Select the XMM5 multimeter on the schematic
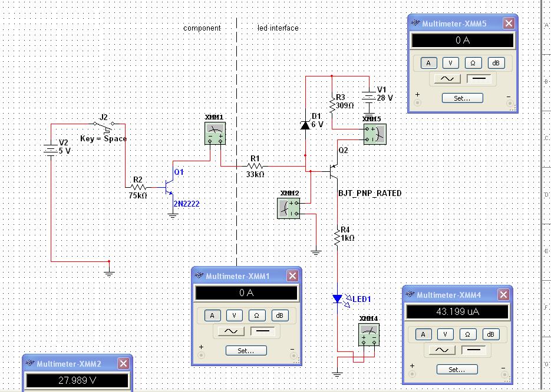Viewport: 551px width, 392px height. (374, 134)
